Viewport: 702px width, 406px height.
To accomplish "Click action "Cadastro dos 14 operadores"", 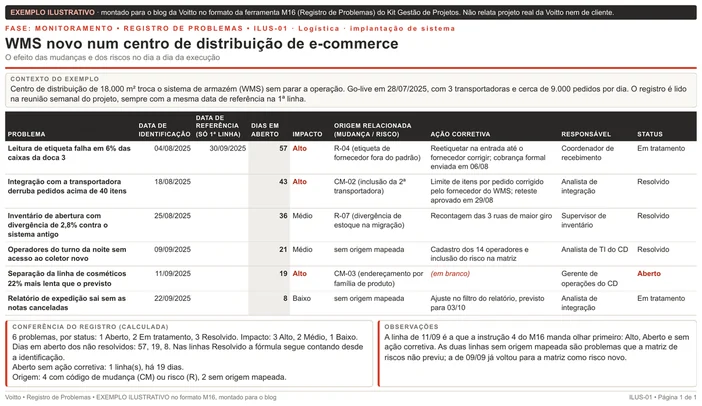I will pos(479,254).
